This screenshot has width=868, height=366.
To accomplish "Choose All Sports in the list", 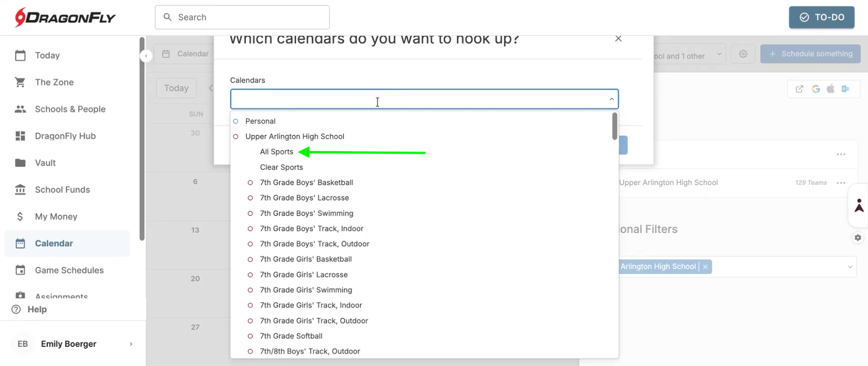I will click(277, 152).
